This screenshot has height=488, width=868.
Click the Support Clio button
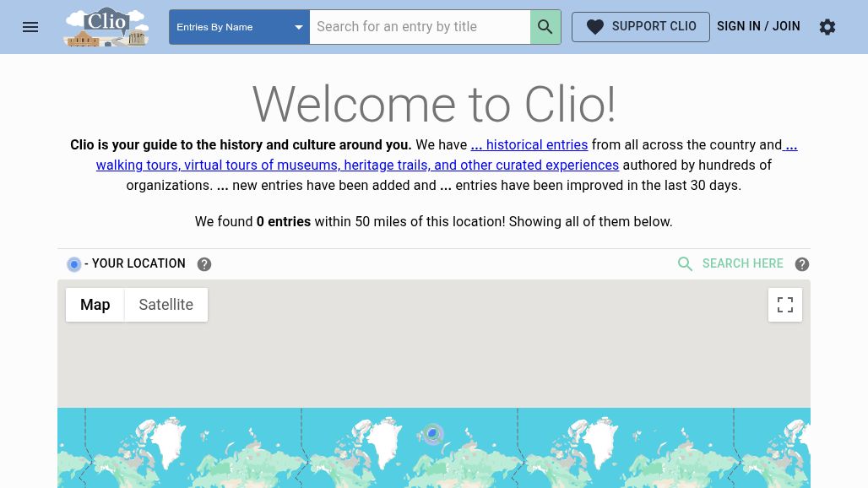pyautogui.click(x=641, y=26)
